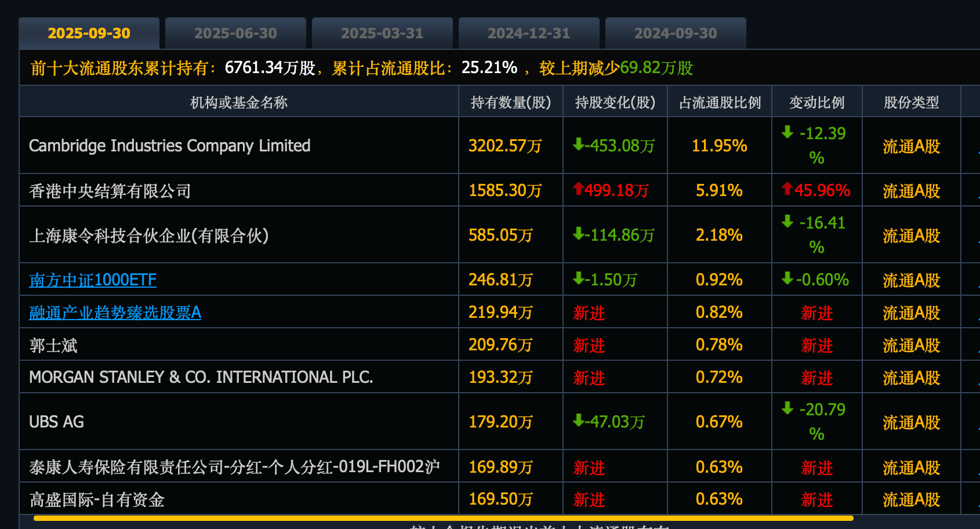Click the 0.92% float share ratio
Image resolution: width=980 pixels, height=529 pixels.
coord(719,280)
